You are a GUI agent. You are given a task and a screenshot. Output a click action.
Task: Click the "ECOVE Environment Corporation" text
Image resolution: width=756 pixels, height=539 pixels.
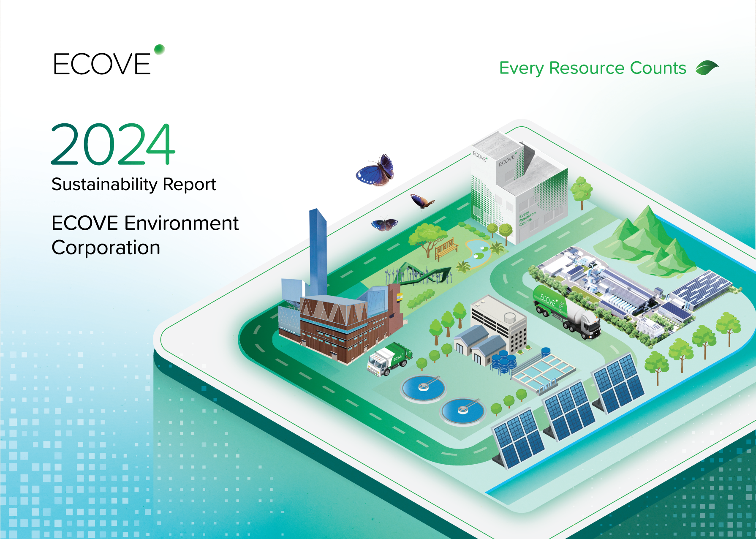click(145, 235)
